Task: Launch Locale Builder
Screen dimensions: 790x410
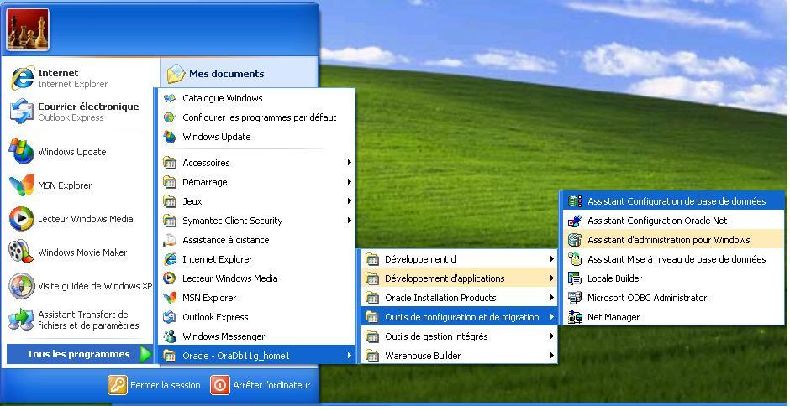Action: [x=673, y=278]
